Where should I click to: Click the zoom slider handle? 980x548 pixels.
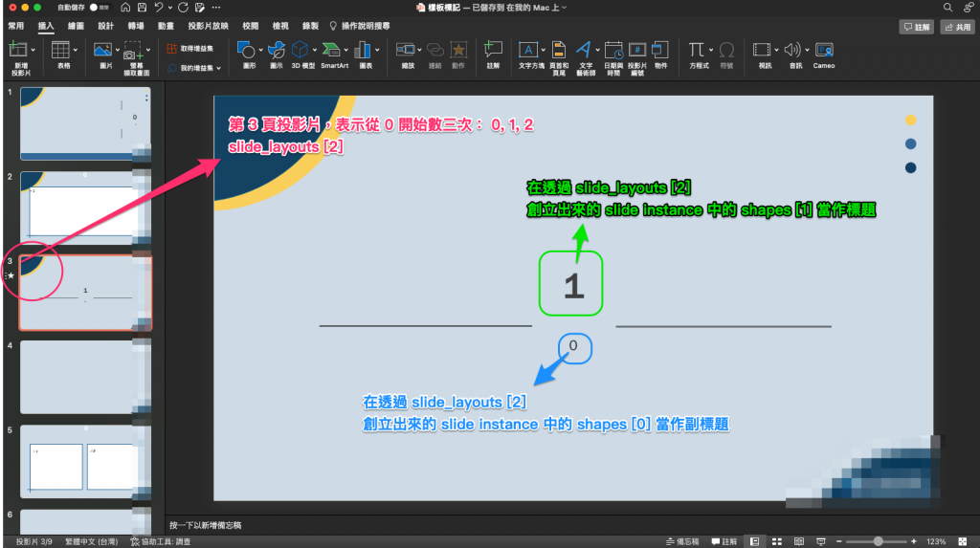click(879, 541)
